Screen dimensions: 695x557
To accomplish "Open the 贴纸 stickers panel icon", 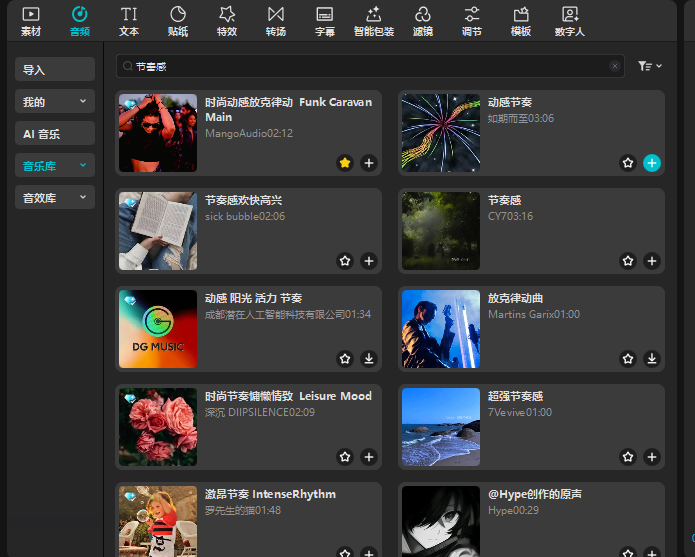I will (x=178, y=20).
